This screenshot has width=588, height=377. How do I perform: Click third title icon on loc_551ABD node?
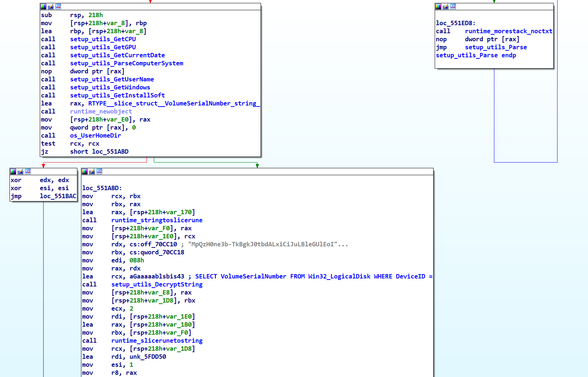point(99,172)
